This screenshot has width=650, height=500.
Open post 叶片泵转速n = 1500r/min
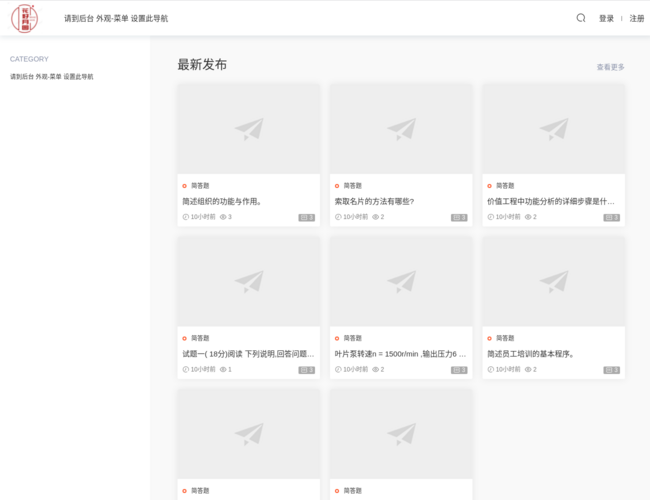[400, 354]
